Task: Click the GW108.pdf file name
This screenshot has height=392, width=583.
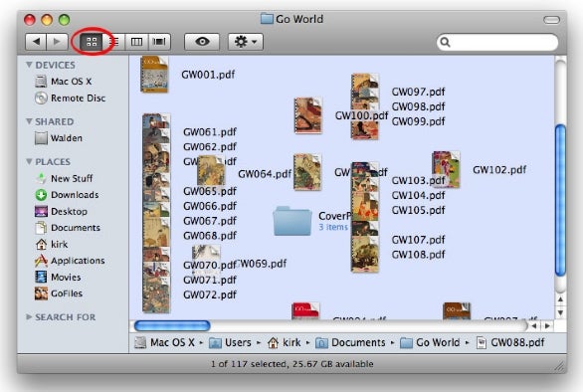Action: pos(418,255)
